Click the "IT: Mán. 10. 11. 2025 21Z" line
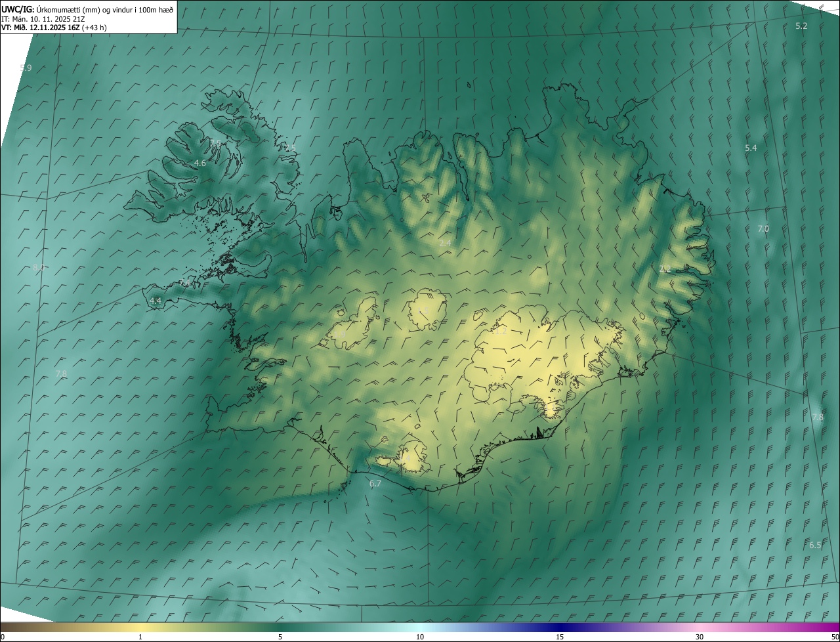This screenshot has height=642, width=840. [x=43, y=18]
